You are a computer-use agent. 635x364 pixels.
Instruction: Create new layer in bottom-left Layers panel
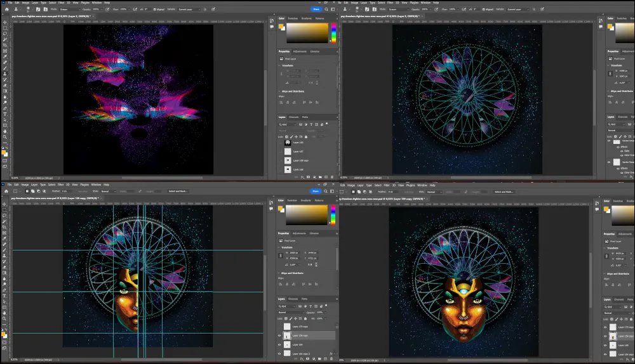(326, 359)
